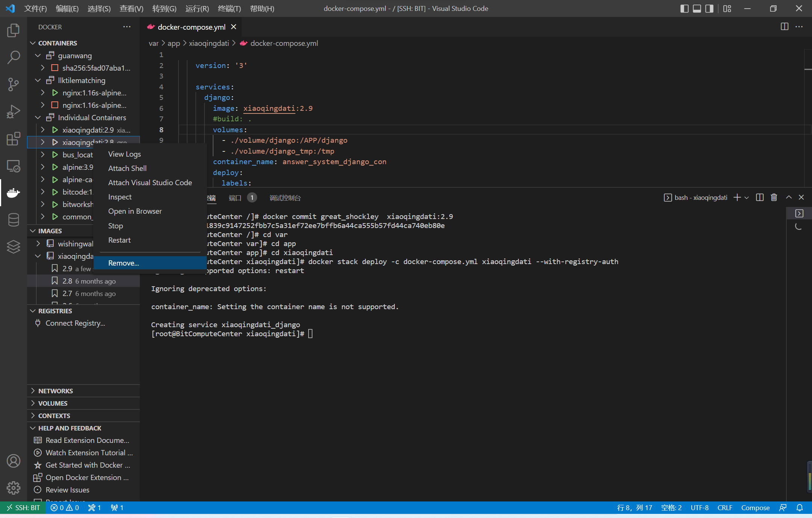
Task: Click the notifications bell in status bar
Action: coord(800,508)
